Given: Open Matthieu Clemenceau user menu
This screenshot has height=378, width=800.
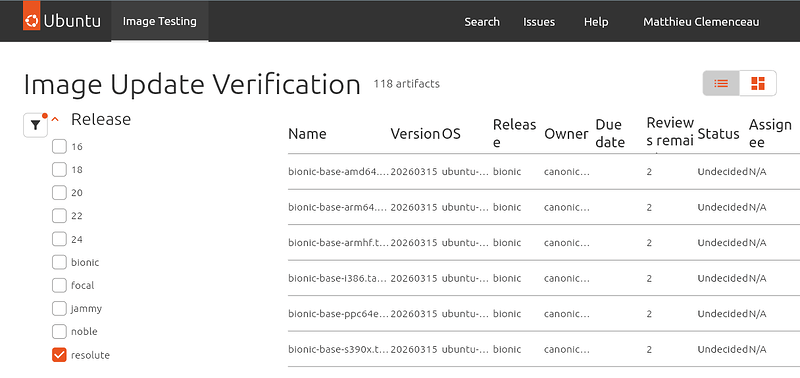Looking at the screenshot, I should [701, 22].
